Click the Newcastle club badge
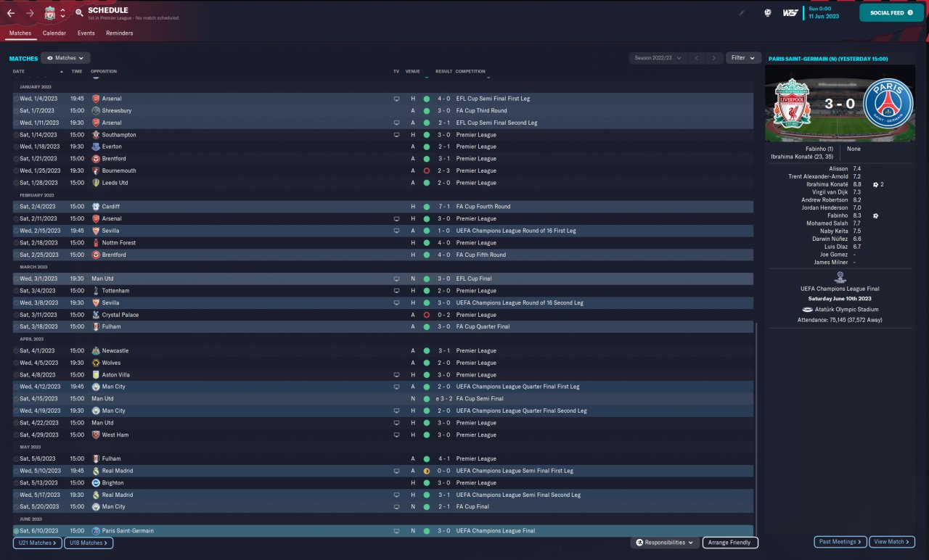This screenshot has width=929, height=560. (x=96, y=351)
